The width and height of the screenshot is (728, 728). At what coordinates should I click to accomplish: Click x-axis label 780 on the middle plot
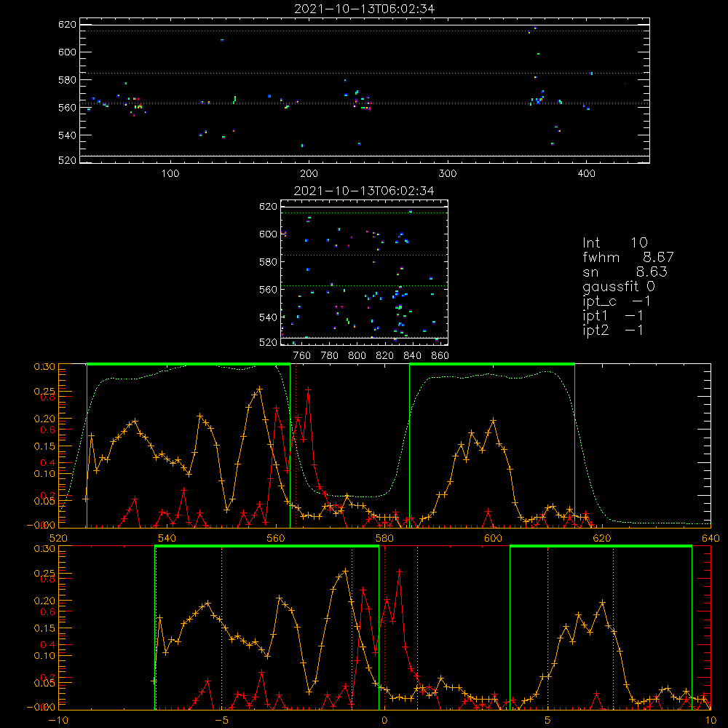coord(330,356)
